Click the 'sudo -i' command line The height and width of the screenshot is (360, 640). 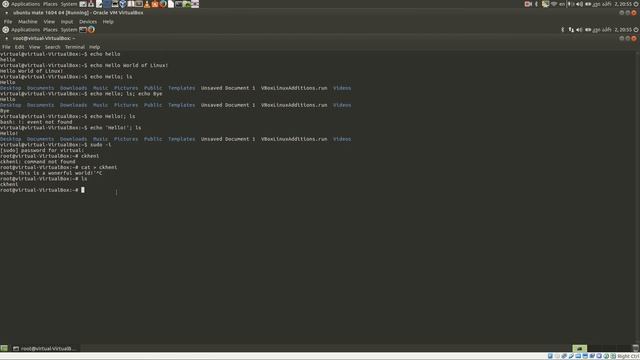[x=56, y=144]
